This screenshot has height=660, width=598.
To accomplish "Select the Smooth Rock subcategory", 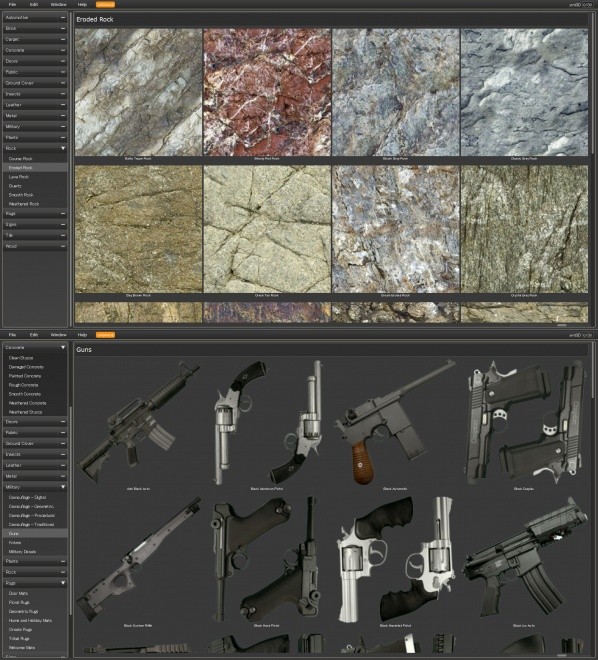I will click(35, 195).
